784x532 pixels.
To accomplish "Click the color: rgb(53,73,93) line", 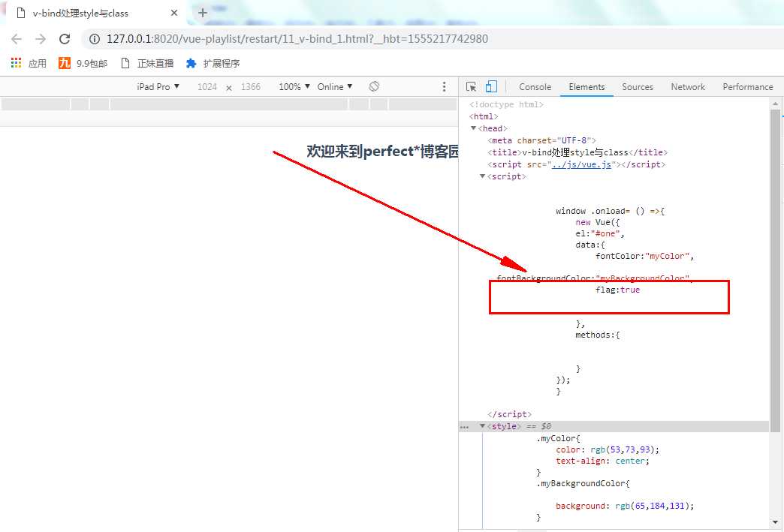I will [608, 449].
